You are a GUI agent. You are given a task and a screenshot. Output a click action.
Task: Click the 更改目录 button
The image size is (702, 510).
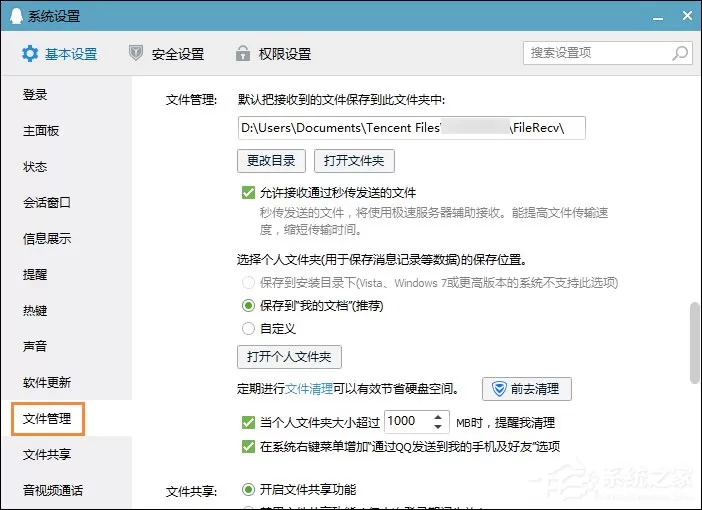(x=271, y=161)
